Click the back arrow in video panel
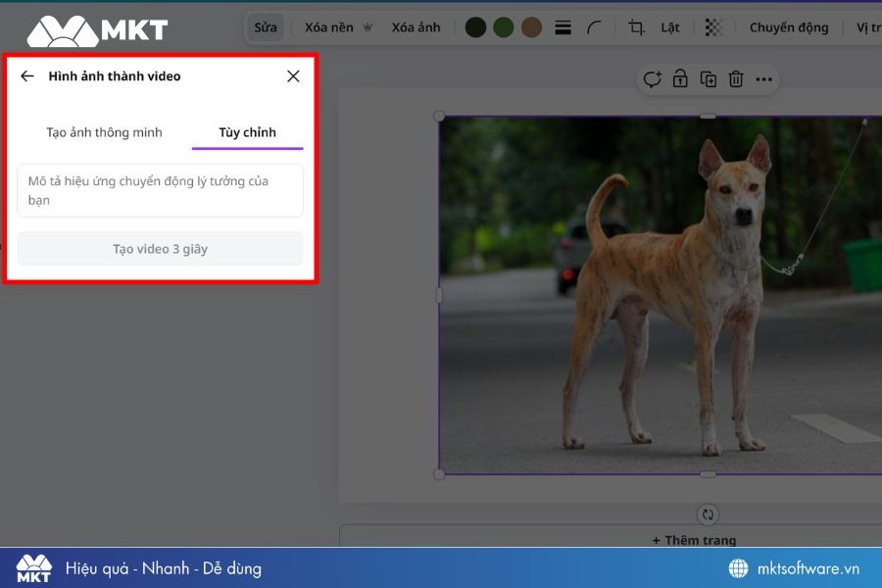This screenshot has width=882, height=588. point(27,76)
